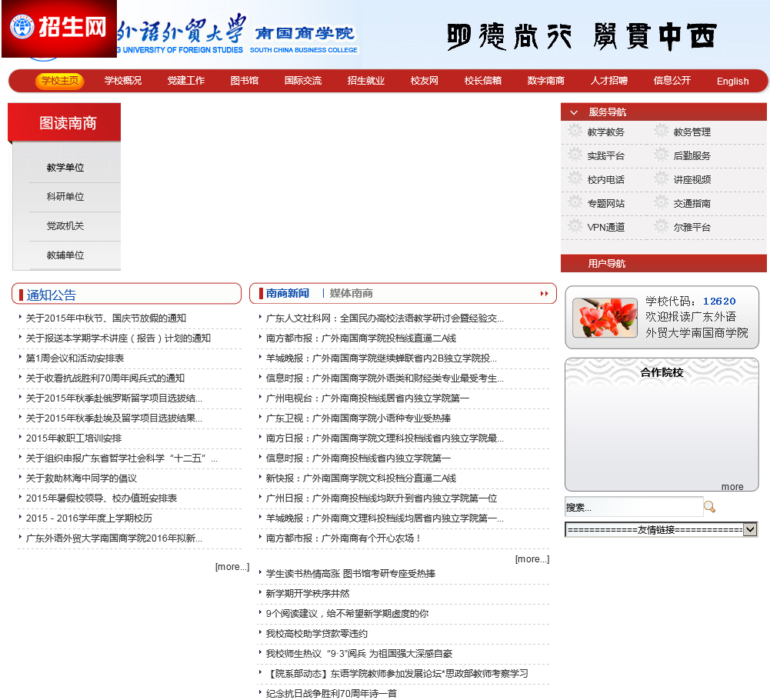Viewport: 770px width, 700px height.
Task: Open the VPN通道 service link
Action: [606, 227]
